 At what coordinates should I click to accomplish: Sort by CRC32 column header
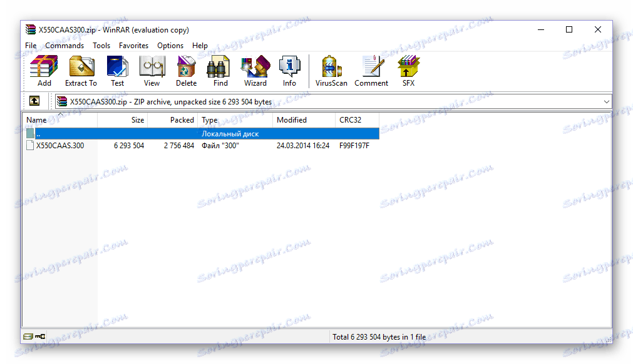pos(358,120)
